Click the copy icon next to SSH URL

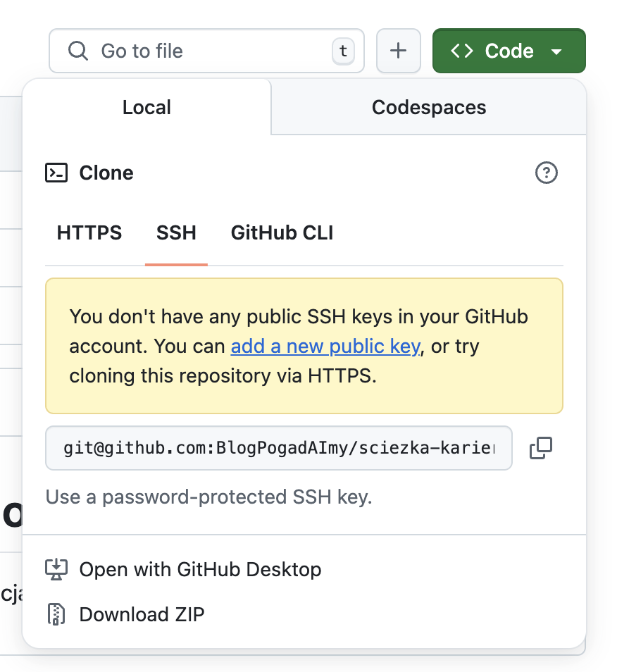click(x=541, y=448)
